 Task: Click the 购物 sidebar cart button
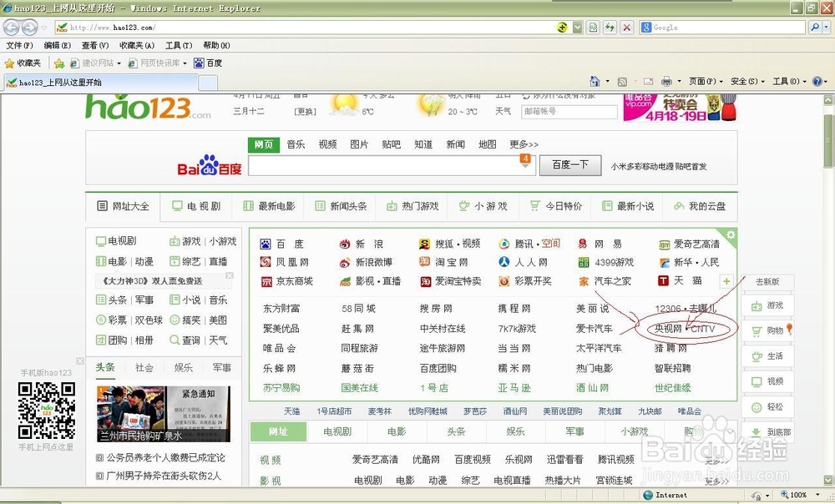pyautogui.click(x=767, y=330)
